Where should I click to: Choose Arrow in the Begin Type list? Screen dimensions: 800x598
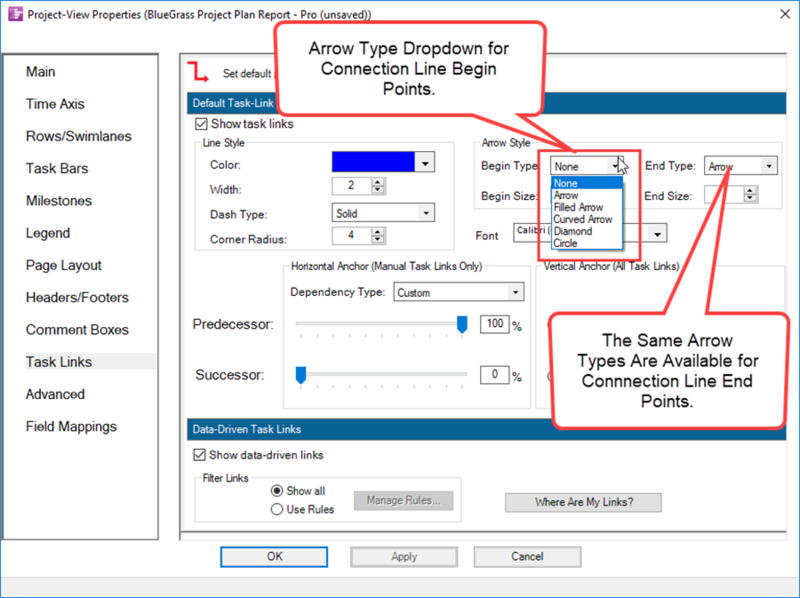(587, 195)
